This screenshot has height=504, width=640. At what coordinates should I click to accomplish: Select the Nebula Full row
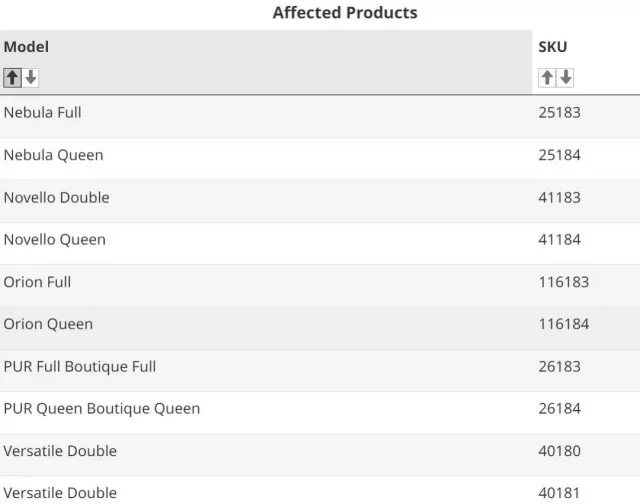pos(320,117)
